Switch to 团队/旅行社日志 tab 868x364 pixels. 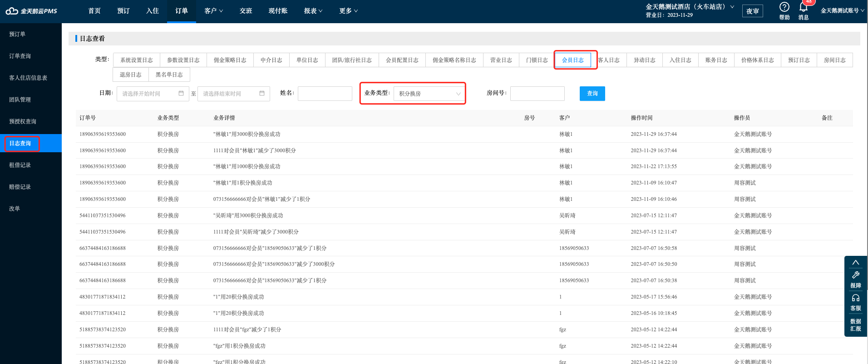point(352,60)
